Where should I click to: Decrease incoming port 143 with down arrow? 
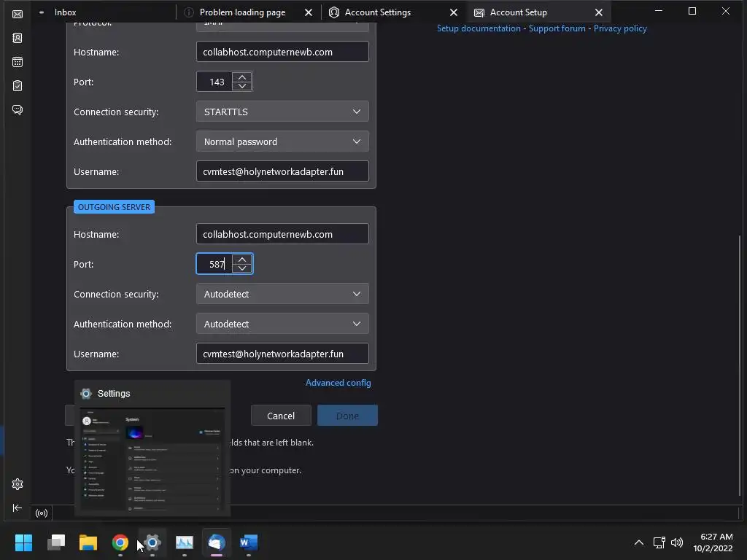coord(242,86)
